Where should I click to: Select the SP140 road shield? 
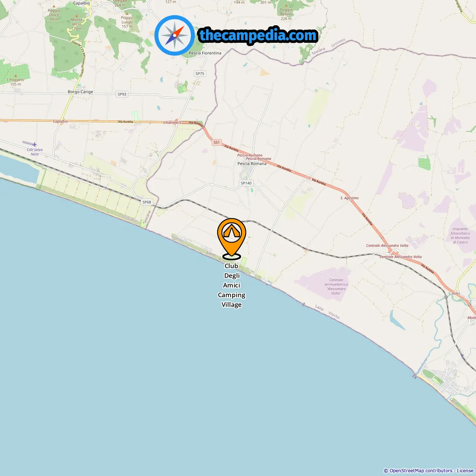tap(246, 183)
